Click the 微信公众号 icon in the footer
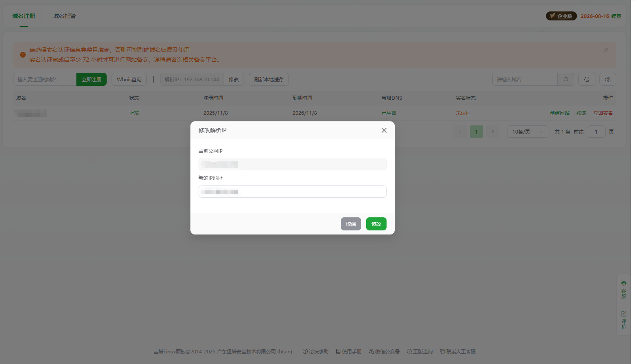635x364 pixels. coord(371,351)
